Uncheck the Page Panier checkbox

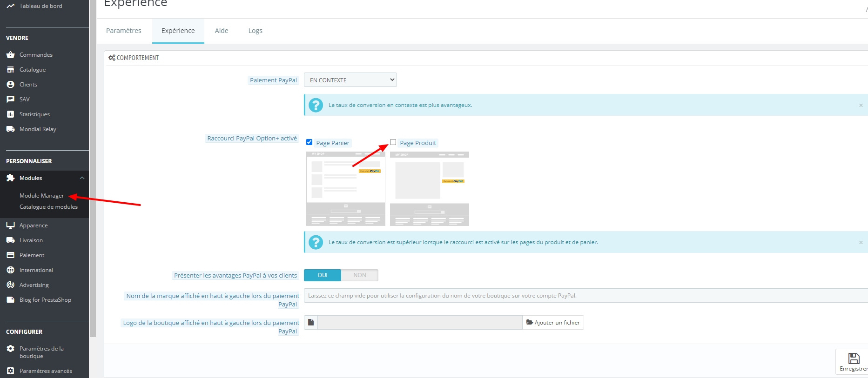point(310,142)
